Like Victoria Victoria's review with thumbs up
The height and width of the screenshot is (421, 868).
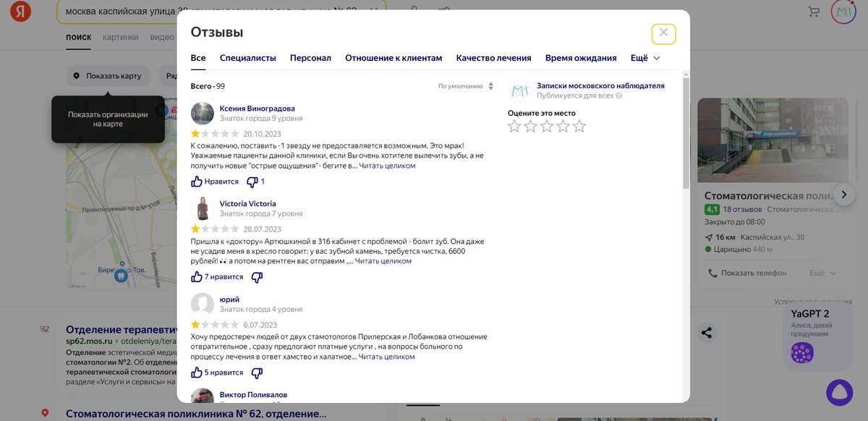tap(197, 276)
